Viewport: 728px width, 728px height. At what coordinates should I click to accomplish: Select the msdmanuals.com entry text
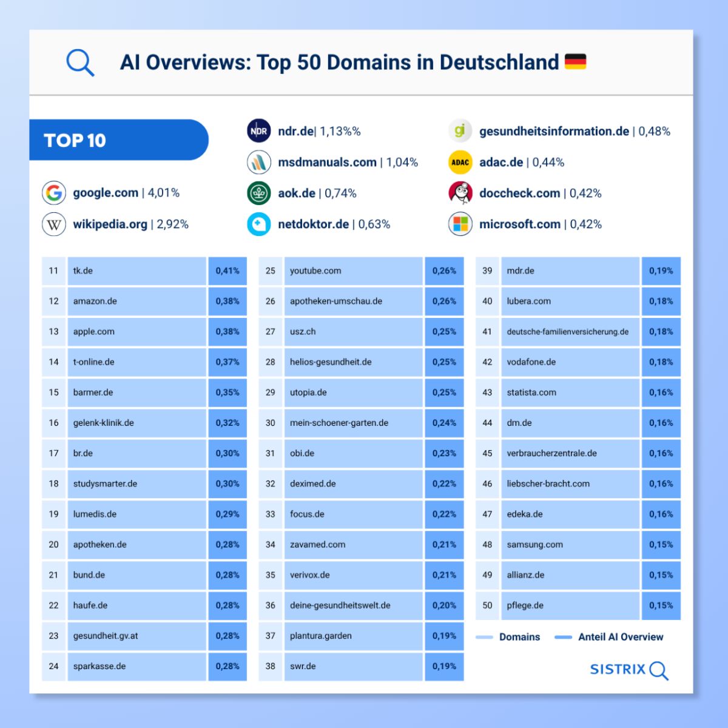[348, 162]
